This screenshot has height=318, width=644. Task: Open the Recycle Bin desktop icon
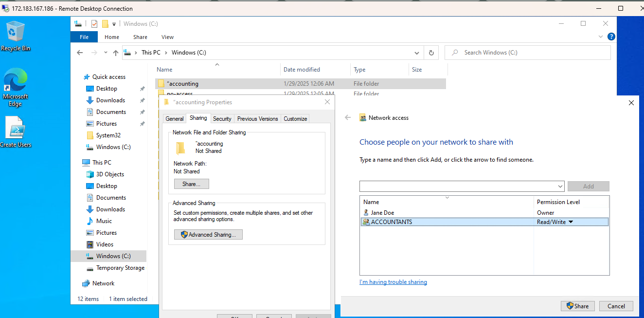(x=16, y=36)
